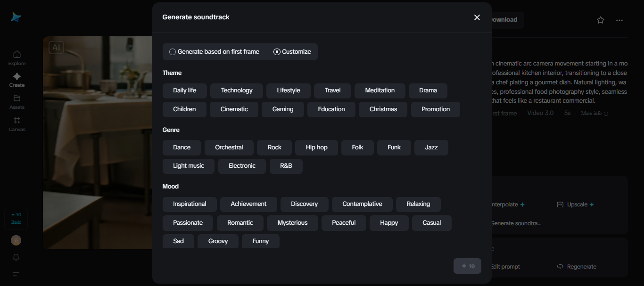This screenshot has width=644, height=286.
Task: Click the Upscale option
Action: (575, 204)
